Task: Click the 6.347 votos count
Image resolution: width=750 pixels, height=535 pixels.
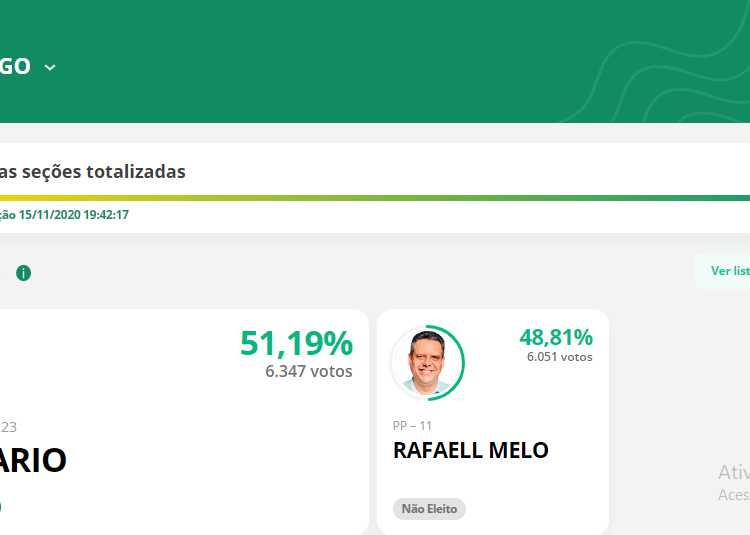Action: [x=309, y=371]
